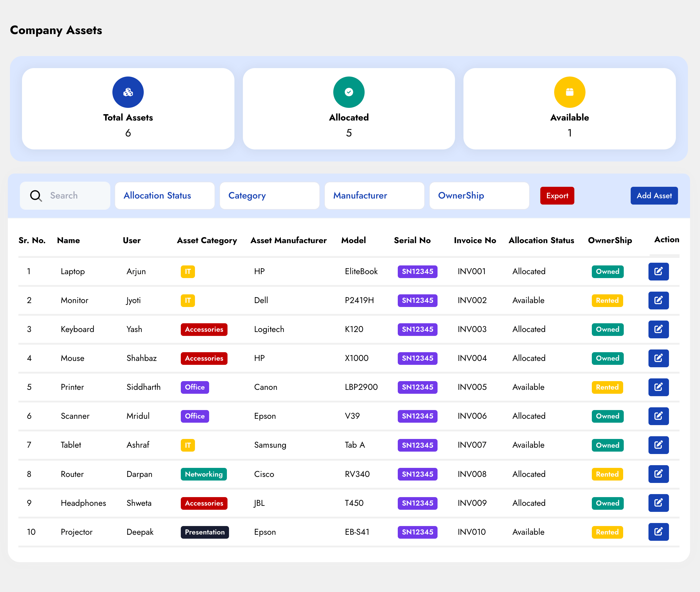This screenshot has width=700, height=592.
Task: Click edit icon for Printer row
Action: tap(658, 387)
